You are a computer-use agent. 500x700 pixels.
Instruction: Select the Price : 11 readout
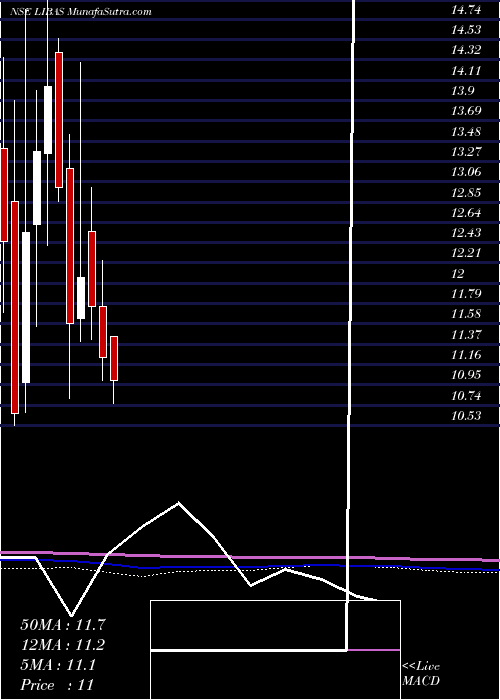click(57, 685)
